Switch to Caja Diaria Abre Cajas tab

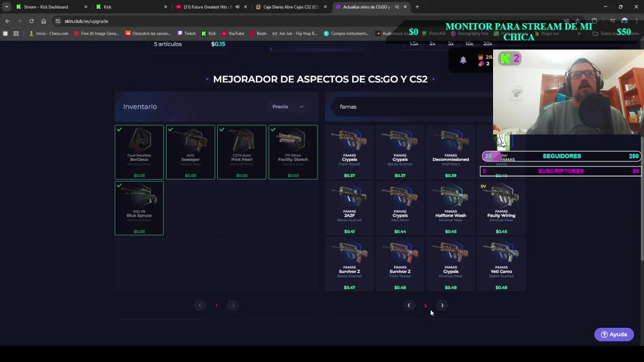pyautogui.click(x=290, y=7)
